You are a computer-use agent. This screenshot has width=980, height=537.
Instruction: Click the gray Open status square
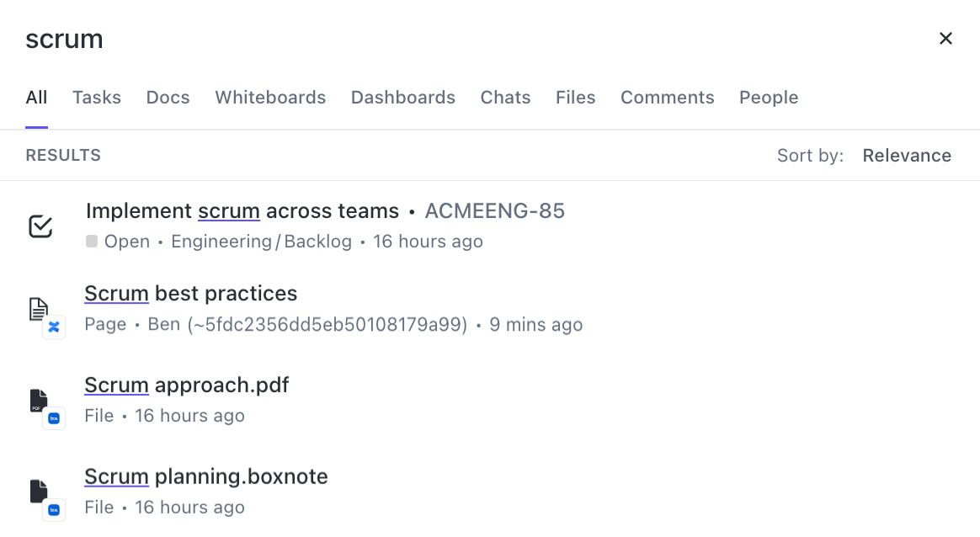click(x=92, y=242)
